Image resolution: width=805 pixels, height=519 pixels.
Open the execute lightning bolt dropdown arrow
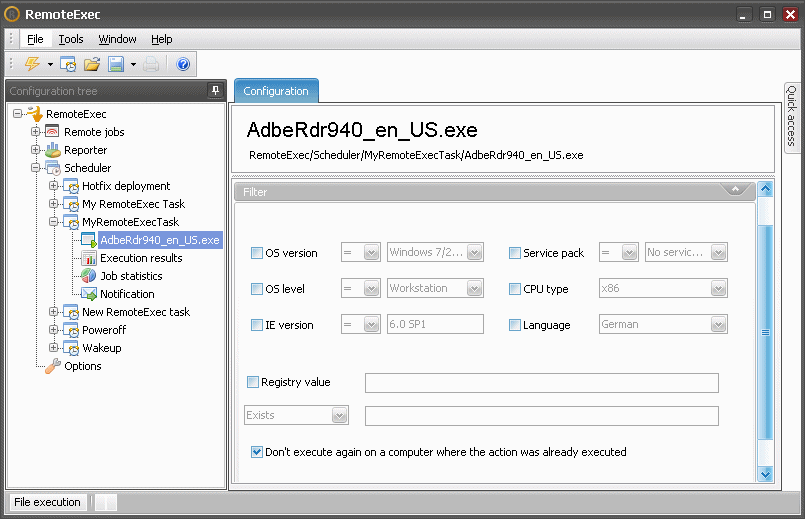[50, 65]
